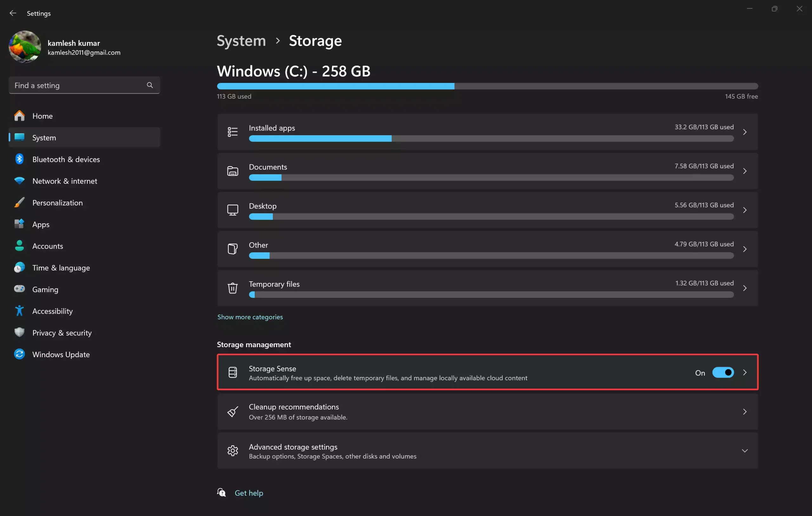This screenshot has height=516, width=812.
Task: Click the Windows C: drive usage bar
Action: [487, 86]
